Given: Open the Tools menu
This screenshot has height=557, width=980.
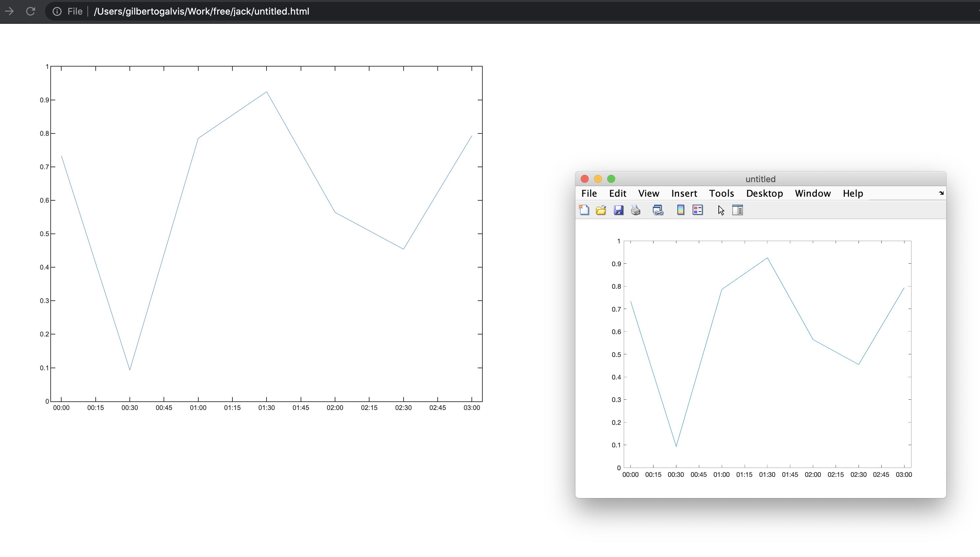Looking at the screenshot, I should [721, 193].
